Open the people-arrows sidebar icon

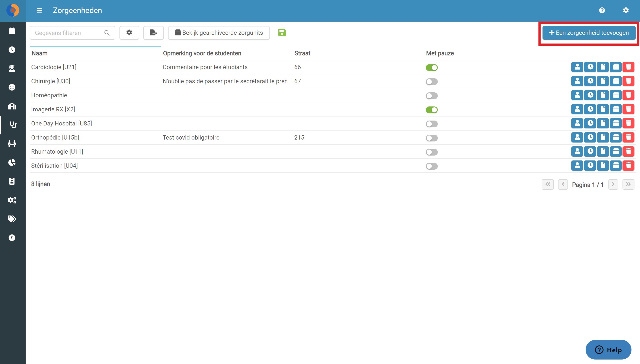12,144
